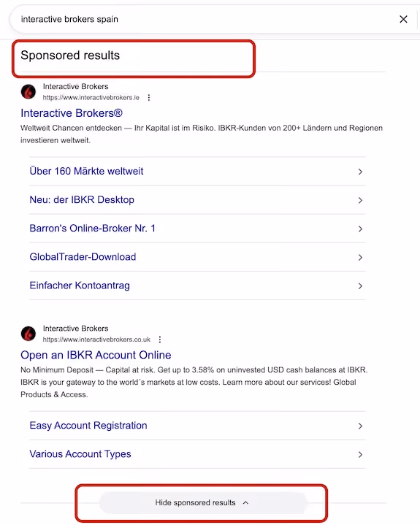Viewport: 420px width, 525px height.
Task: Open three-dot menu beside interactivebrokers.ie URL
Action: [149, 97]
